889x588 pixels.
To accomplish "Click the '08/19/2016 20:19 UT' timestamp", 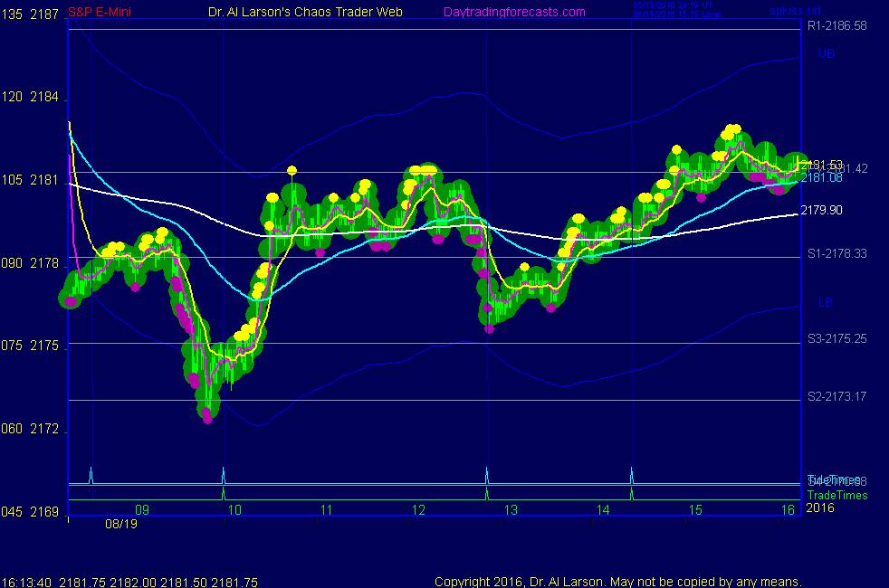I will (673, 5).
